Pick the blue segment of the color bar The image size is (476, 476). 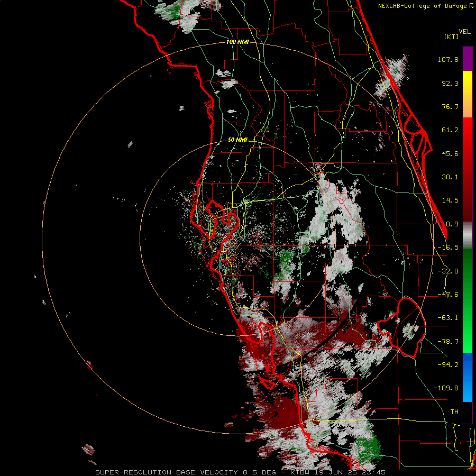(x=467, y=377)
